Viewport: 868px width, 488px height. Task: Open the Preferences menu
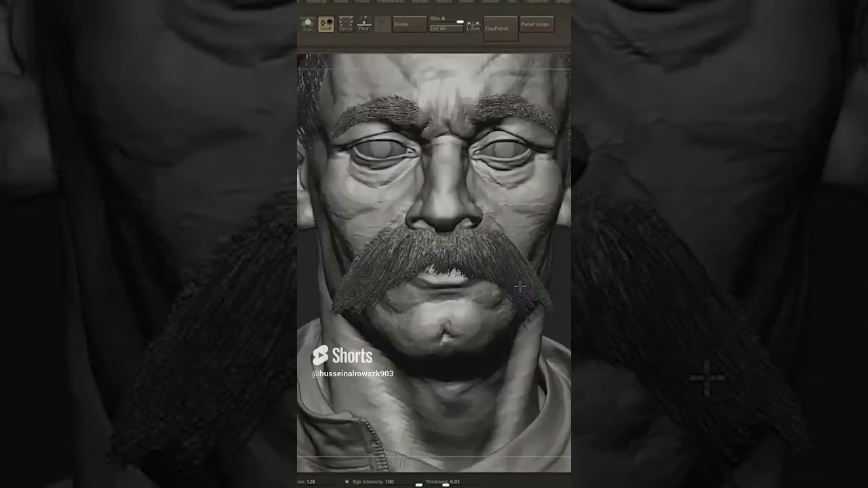391,2
